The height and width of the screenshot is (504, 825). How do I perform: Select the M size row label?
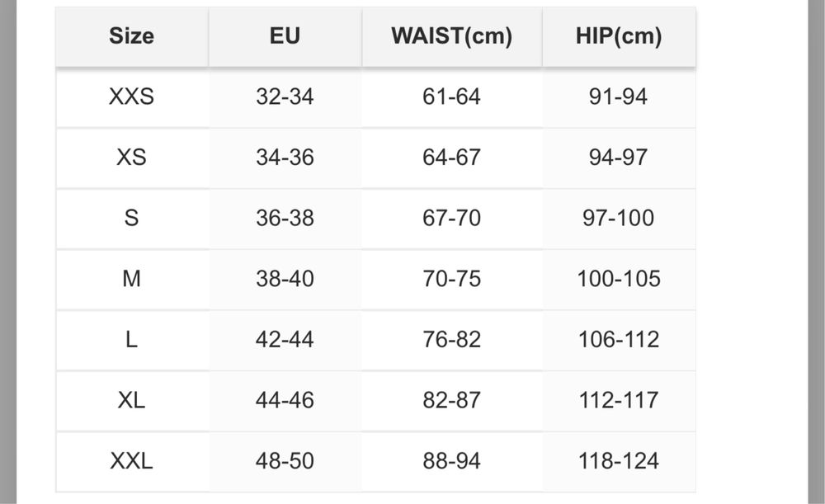(x=131, y=279)
